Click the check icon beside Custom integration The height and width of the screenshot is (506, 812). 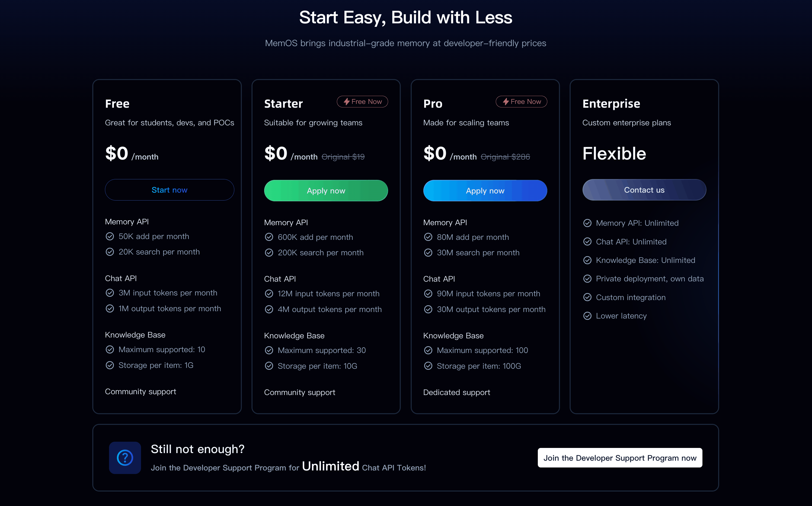(587, 297)
